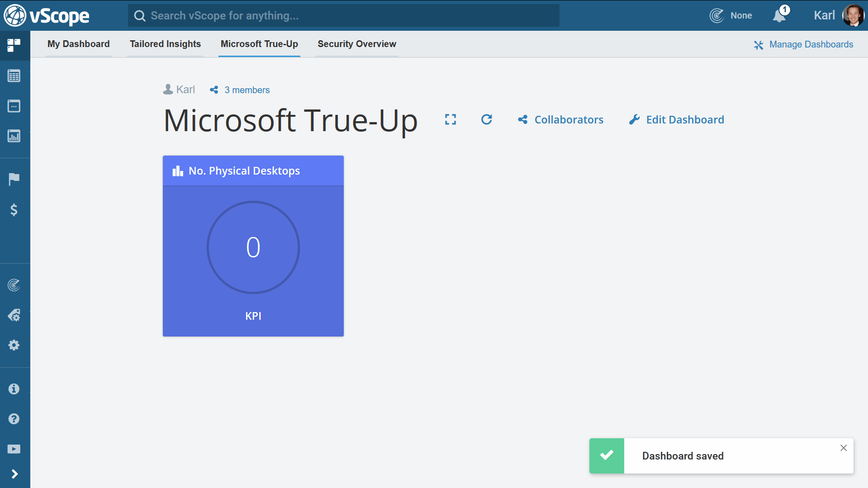Click the discovery radar icon near None

717,15
